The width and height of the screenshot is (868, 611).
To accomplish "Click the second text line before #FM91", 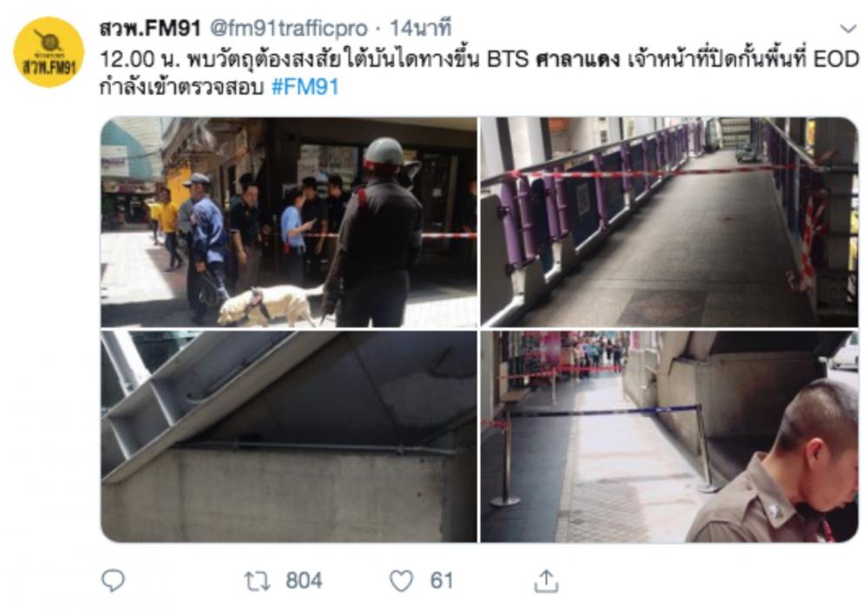I will (181, 88).
